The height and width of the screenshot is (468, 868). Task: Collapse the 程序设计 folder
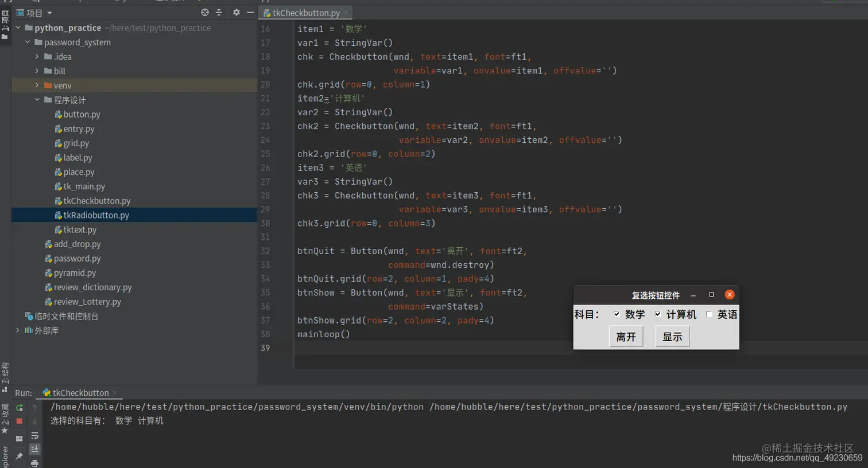pos(37,99)
